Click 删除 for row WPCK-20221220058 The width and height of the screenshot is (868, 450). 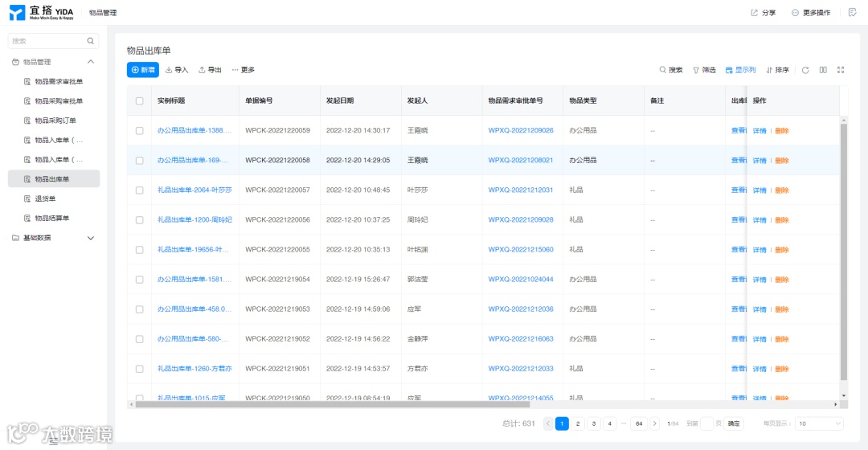tap(782, 161)
